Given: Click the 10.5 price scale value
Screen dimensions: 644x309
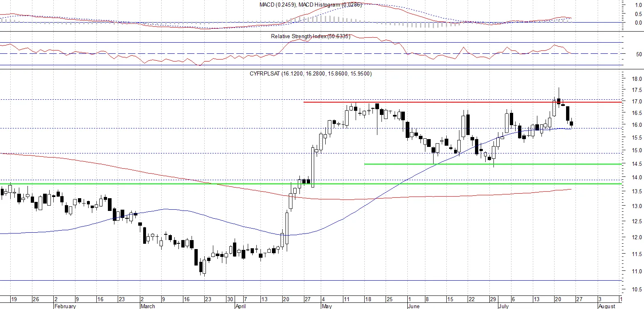Looking at the screenshot, I should click(x=637, y=289).
